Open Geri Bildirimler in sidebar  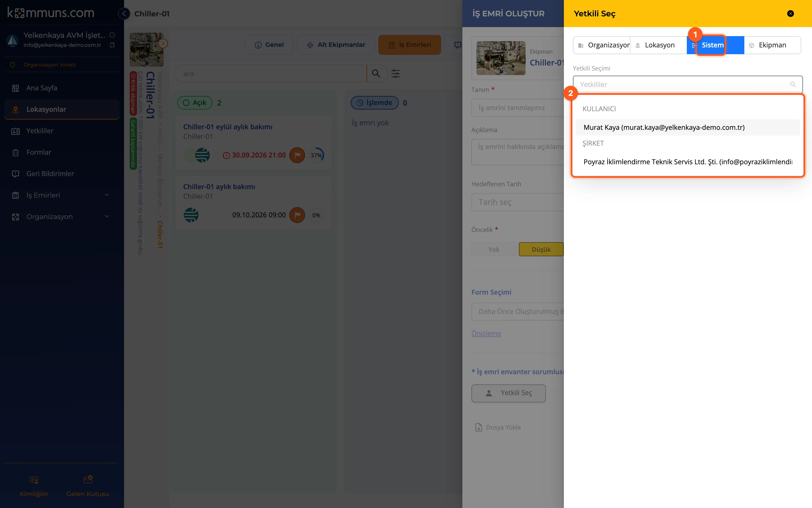click(x=62, y=174)
